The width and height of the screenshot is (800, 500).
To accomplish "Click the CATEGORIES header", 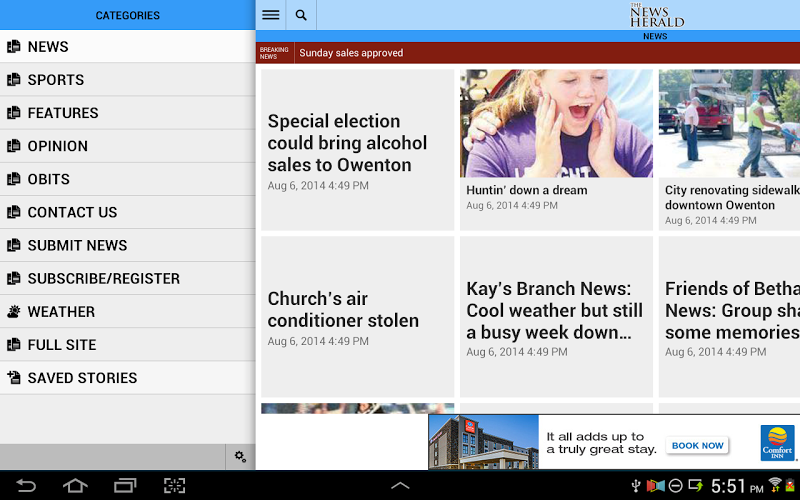I will (x=128, y=15).
